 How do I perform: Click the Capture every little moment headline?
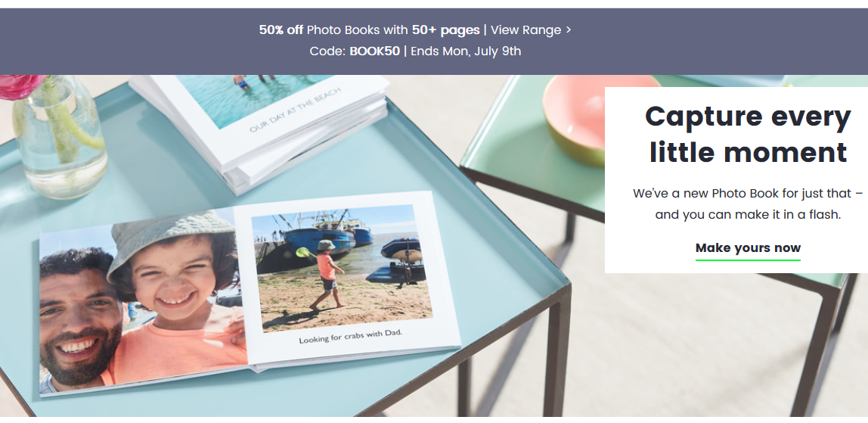coord(748,133)
